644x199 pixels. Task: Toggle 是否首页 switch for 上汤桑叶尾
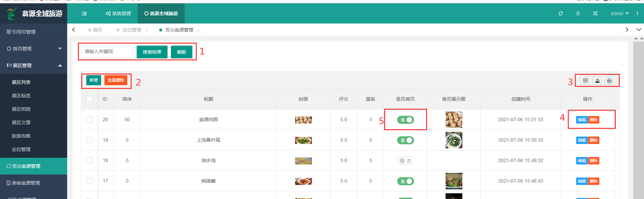pyautogui.click(x=406, y=140)
